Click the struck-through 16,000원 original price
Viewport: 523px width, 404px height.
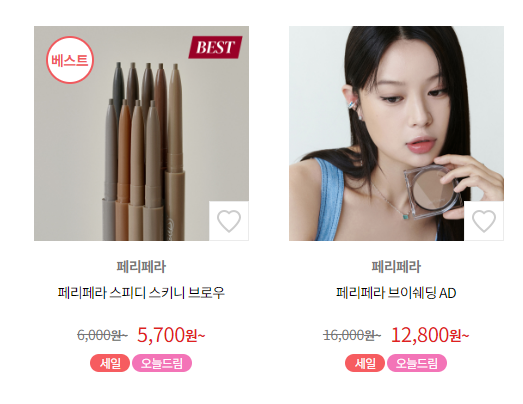[352, 335]
